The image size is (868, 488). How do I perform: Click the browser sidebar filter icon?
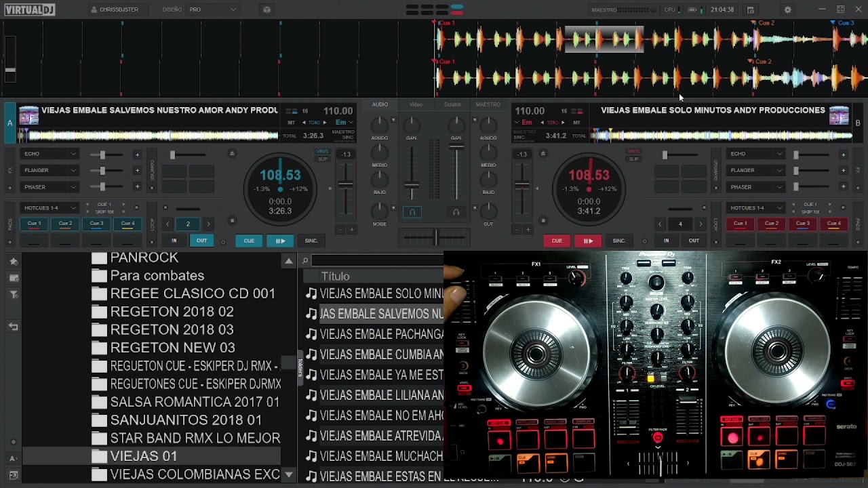coord(14,295)
